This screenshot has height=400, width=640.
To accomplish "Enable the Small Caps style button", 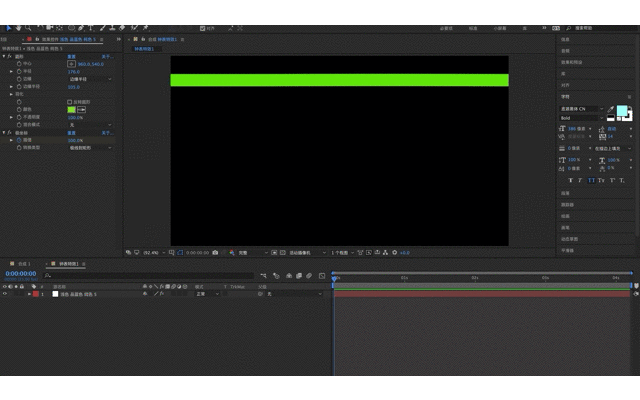I will tap(602, 180).
